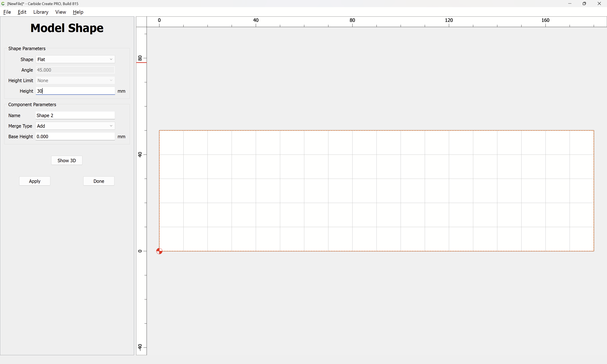This screenshot has width=607, height=364.
Task: Expand the Shape dropdown showing Flat
Action: click(75, 59)
